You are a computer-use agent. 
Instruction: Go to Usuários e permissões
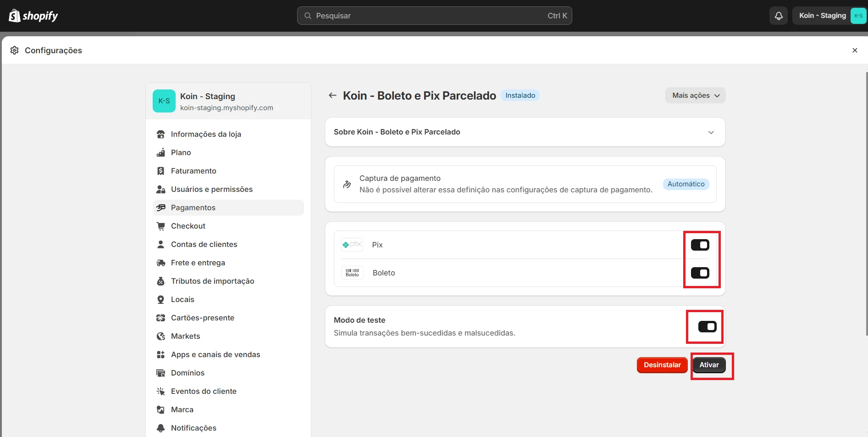(x=228, y=189)
